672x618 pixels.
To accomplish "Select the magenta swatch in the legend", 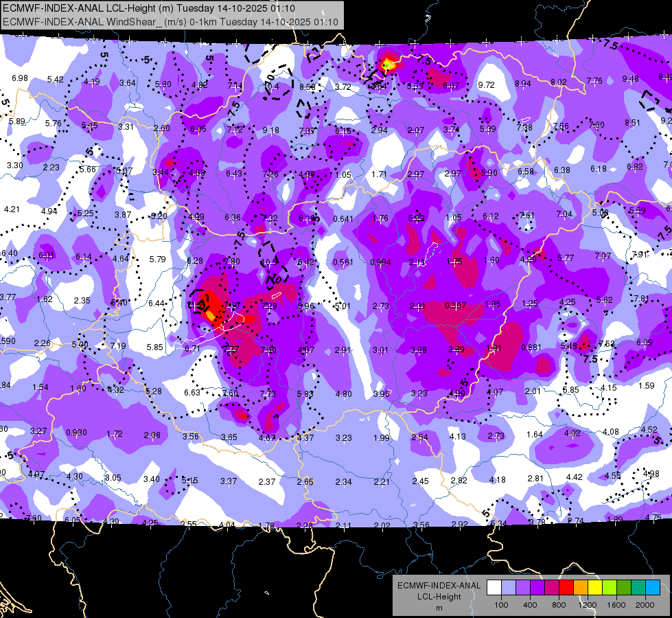I will click(x=551, y=587).
